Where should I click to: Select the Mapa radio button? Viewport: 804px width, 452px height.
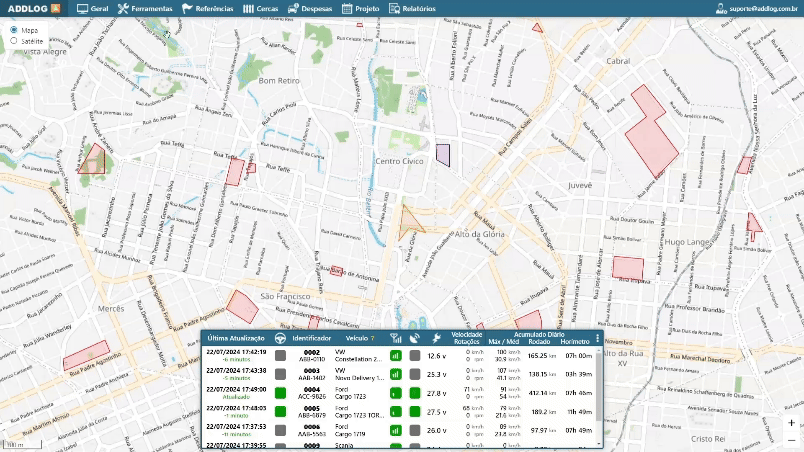(x=14, y=30)
